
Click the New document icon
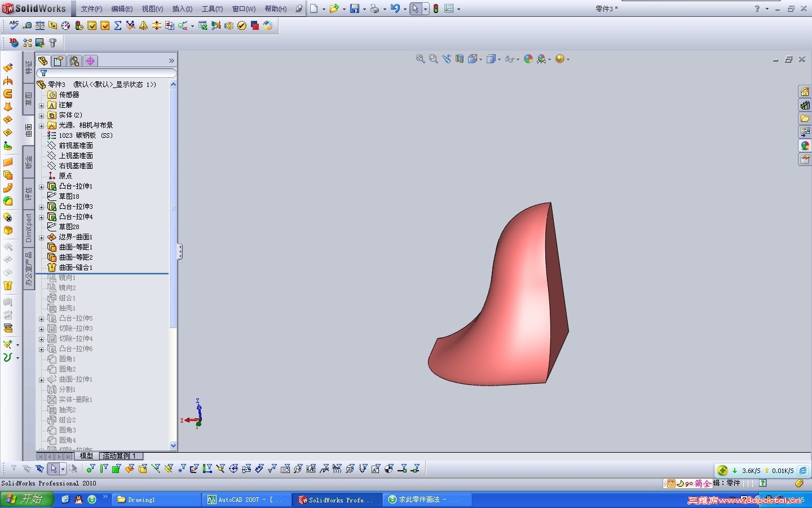[x=314, y=8]
